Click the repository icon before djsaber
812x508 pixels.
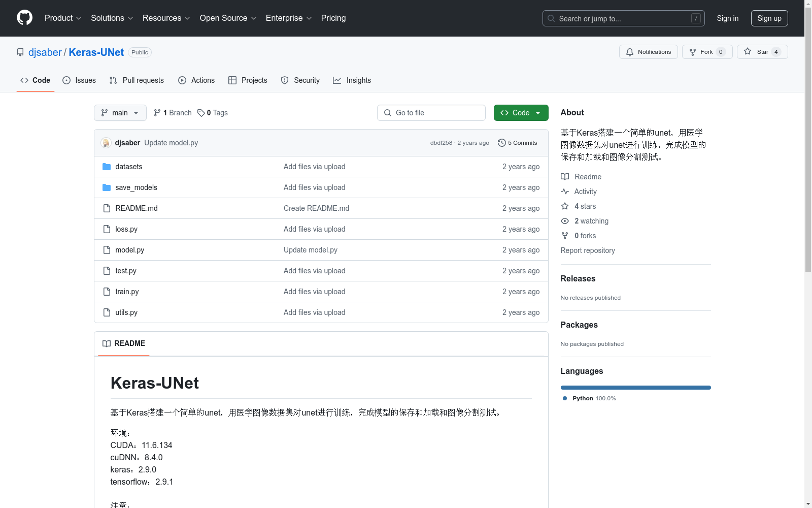coord(20,52)
